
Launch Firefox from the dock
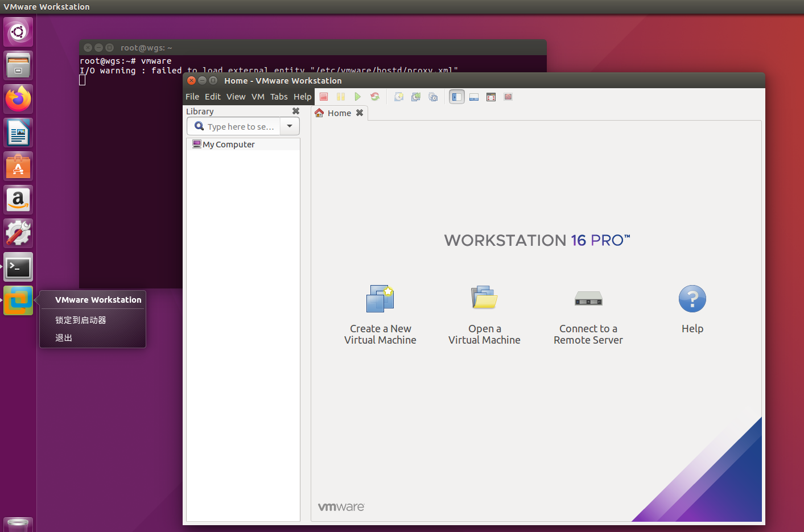click(x=18, y=99)
